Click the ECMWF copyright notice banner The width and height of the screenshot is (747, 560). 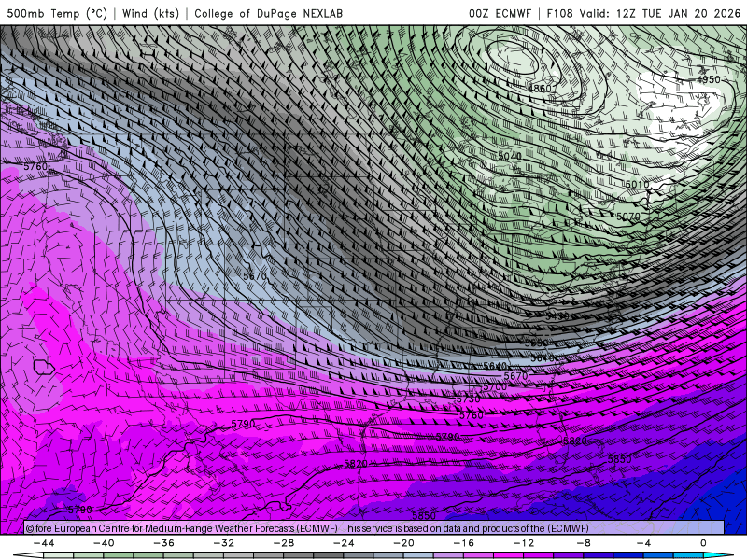374,528
